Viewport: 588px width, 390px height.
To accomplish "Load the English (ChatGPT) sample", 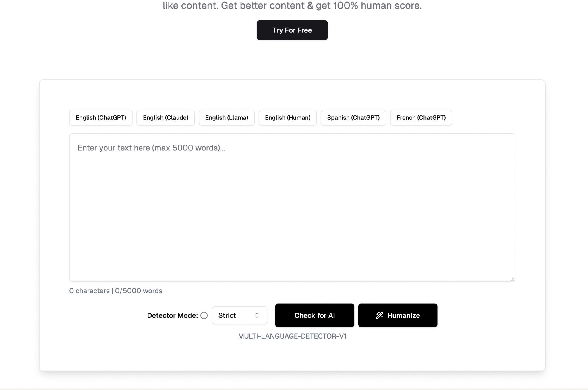I will click(101, 118).
